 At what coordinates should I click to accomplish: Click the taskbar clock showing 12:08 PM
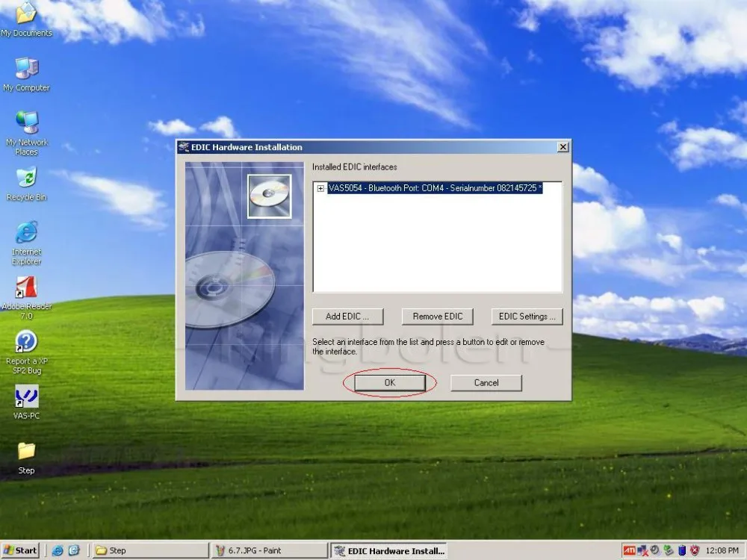(x=722, y=551)
